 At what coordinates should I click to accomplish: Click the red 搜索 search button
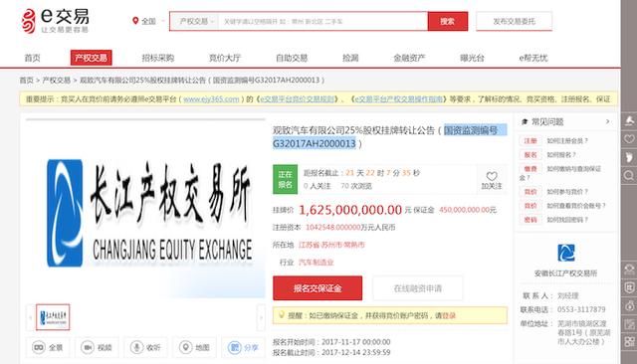(x=447, y=21)
